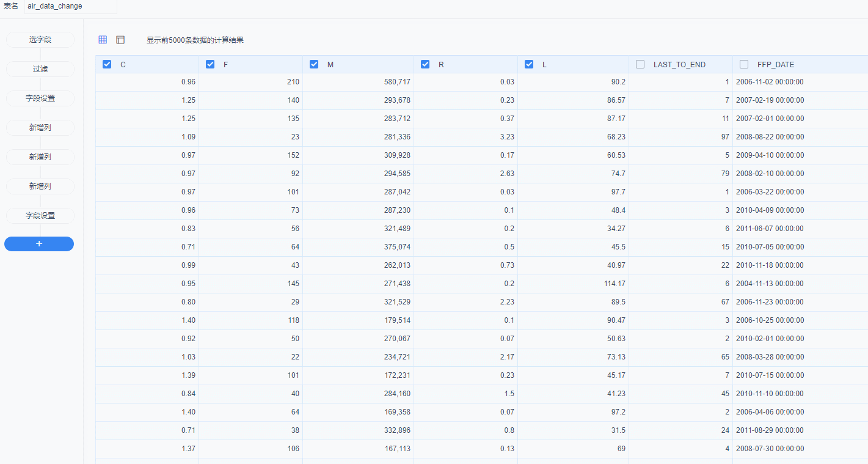This screenshot has height=464, width=868.
Task: Go to the final 字段设置 step
Action: point(40,216)
